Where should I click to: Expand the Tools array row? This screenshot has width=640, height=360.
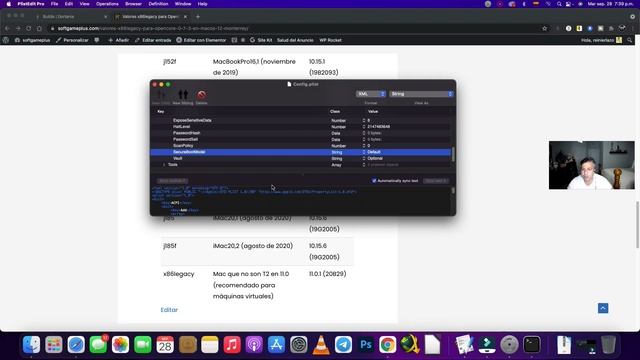(164, 165)
